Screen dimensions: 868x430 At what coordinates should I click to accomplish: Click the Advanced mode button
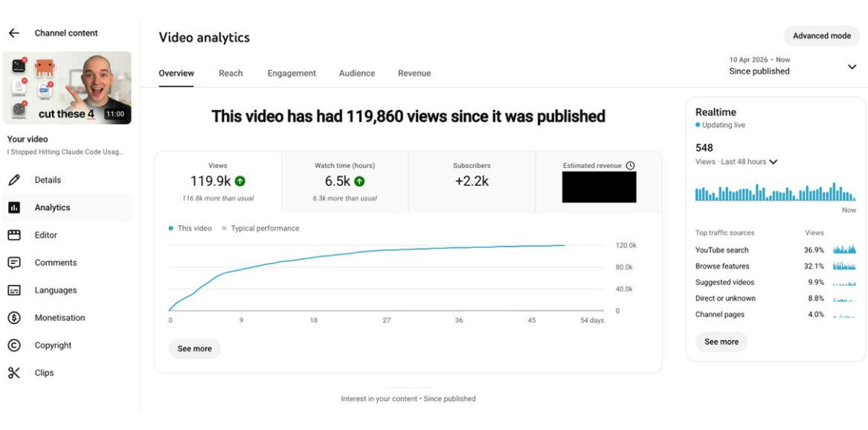tap(821, 36)
